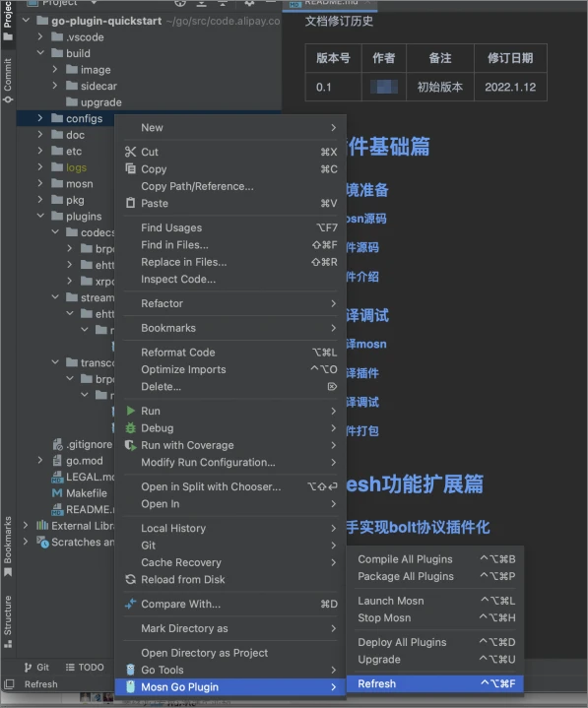Image resolution: width=588 pixels, height=708 pixels.
Task: Expand the External Libraries node
Action: [26, 525]
